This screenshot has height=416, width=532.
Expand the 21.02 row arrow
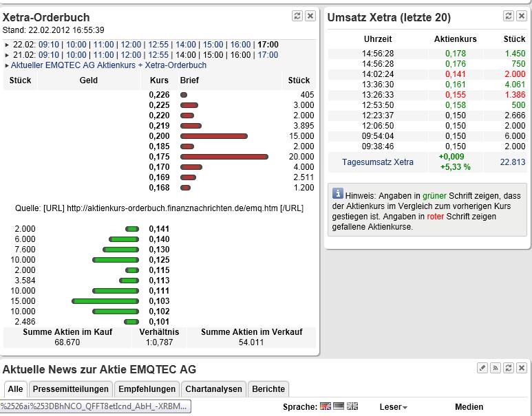coord(7,55)
